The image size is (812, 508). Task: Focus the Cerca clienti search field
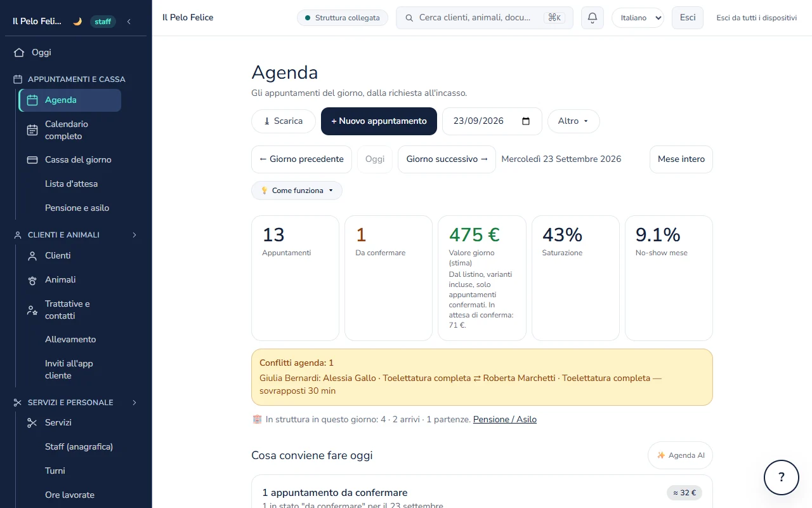tap(485, 18)
